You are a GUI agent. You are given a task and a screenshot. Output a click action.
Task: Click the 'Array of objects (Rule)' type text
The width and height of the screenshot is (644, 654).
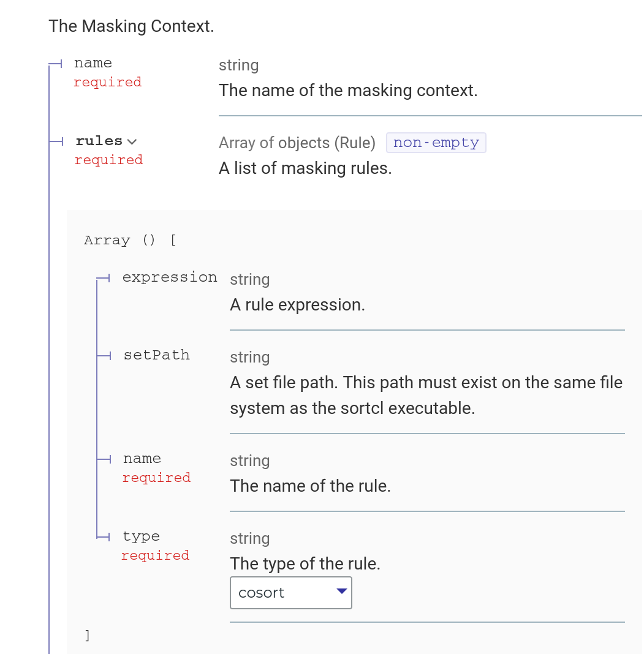coord(297,143)
